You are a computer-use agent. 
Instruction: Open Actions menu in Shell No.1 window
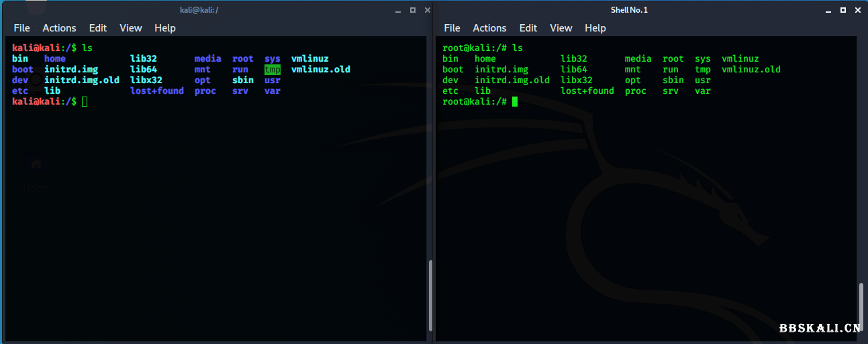pyautogui.click(x=489, y=27)
